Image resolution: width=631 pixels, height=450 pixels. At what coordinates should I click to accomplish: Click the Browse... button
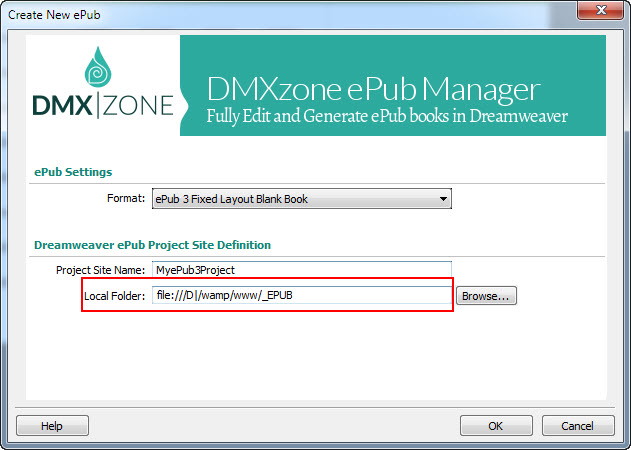point(486,296)
